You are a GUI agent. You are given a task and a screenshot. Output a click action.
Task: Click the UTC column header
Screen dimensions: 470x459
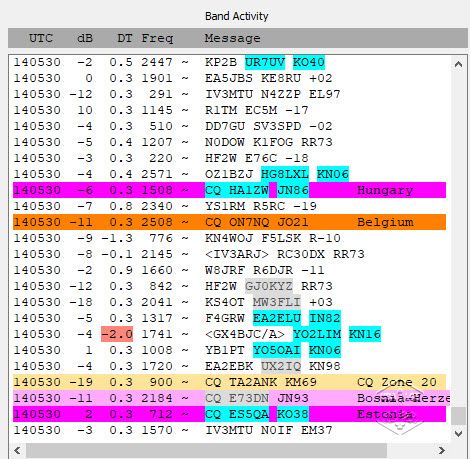41,38
